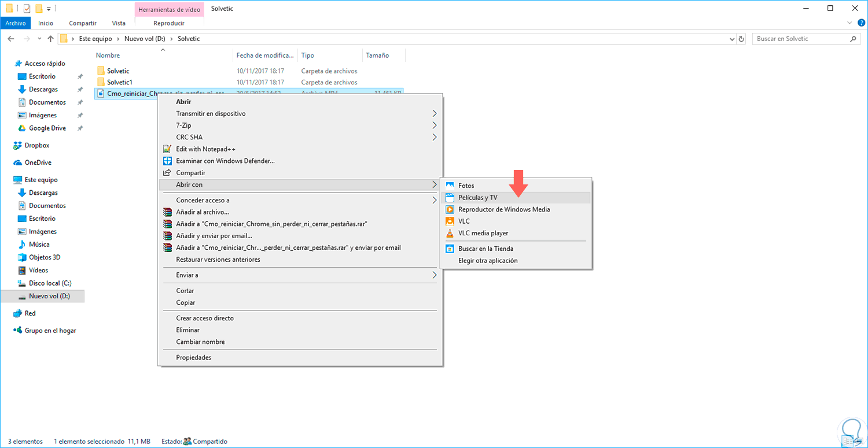
Task: Click the Google Drive quick access icon
Action: (x=22, y=128)
